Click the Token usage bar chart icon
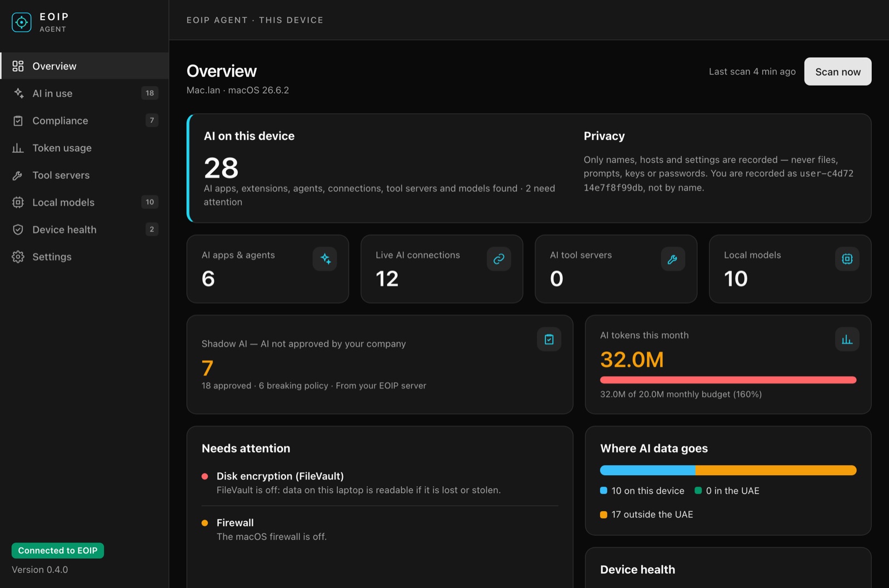The width and height of the screenshot is (889, 588). tap(18, 148)
